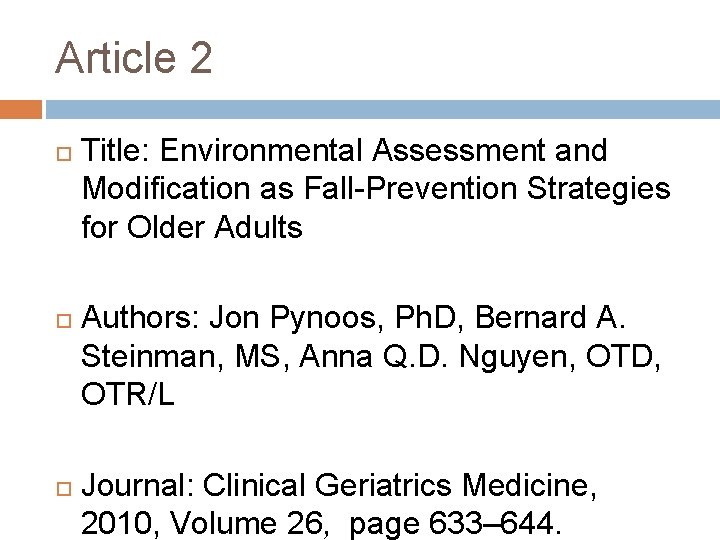This screenshot has width=720, height=540.
Task: Click the orange accent block under the heading
Action: point(21,109)
